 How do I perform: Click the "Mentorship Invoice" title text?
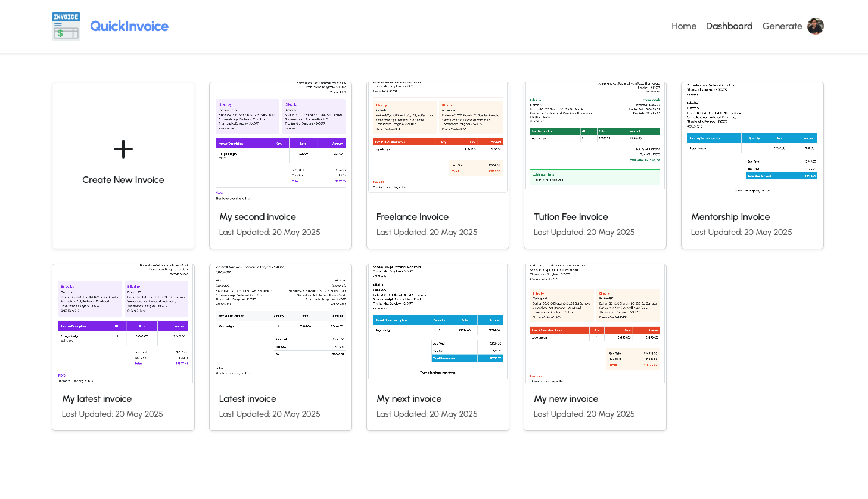click(730, 217)
